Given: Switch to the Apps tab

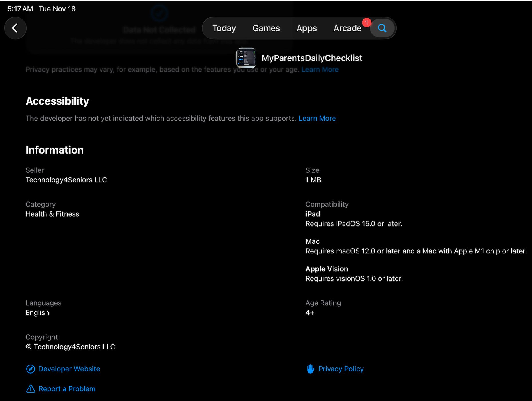Looking at the screenshot, I should click(306, 28).
